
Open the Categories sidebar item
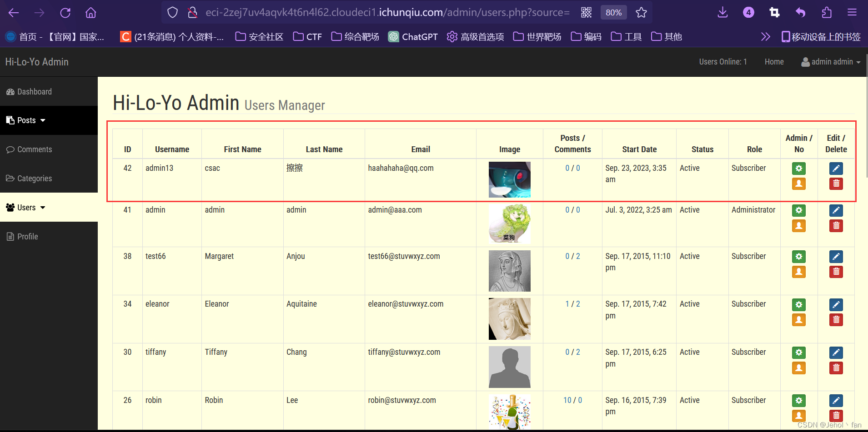point(49,179)
